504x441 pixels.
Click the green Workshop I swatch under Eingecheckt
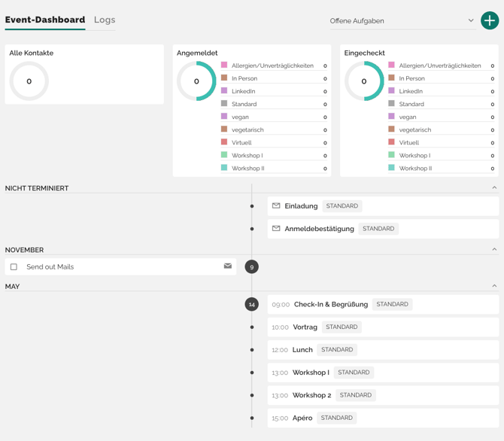coord(391,155)
